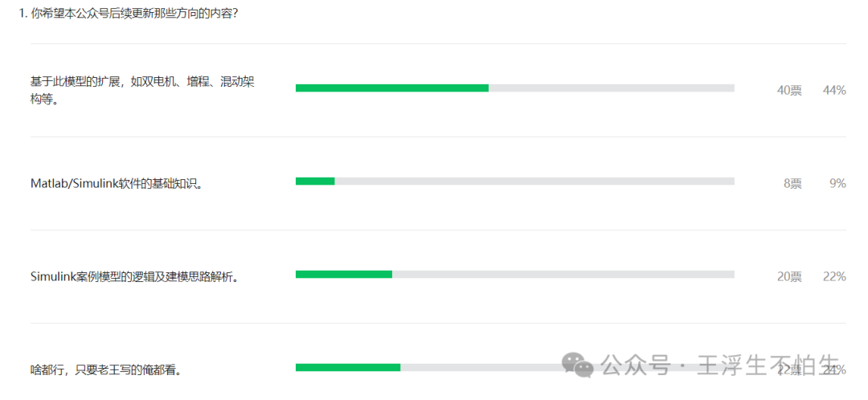Click the grey unfilled bar section of the 20票 row
Image resolution: width=868 pixels, height=400 pixels.
(563, 275)
